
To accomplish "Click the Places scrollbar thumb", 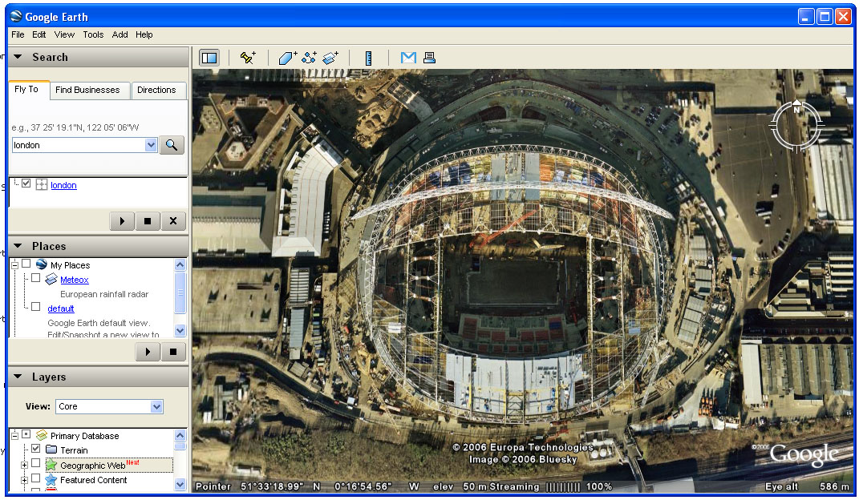I will 180,292.
